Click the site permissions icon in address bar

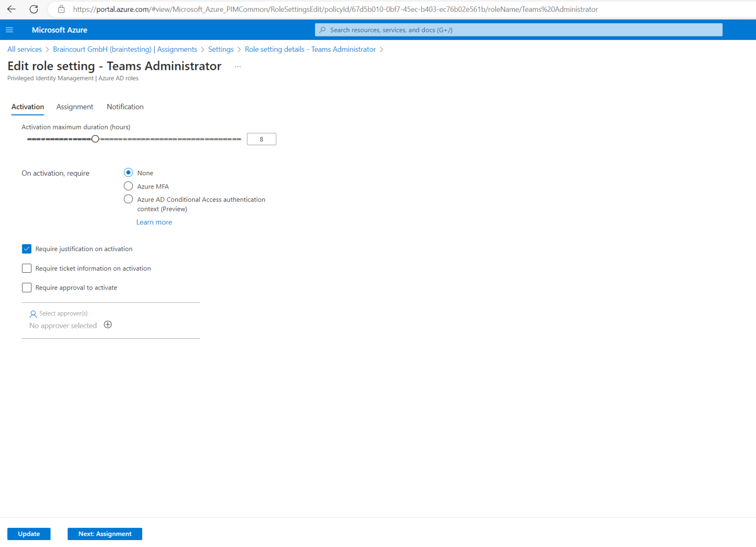point(61,9)
